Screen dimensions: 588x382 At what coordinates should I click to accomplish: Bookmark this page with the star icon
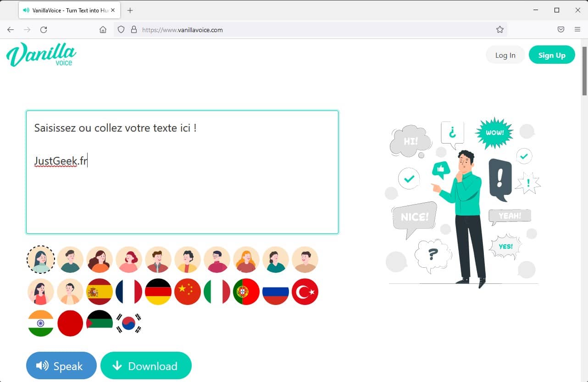click(x=500, y=30)
